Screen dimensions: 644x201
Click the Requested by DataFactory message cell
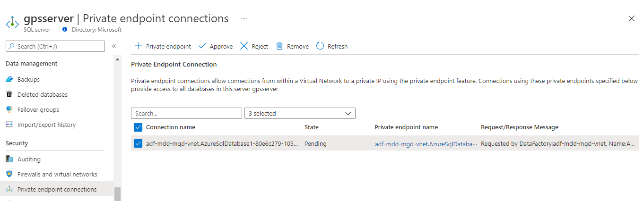(x=558, y=143)
